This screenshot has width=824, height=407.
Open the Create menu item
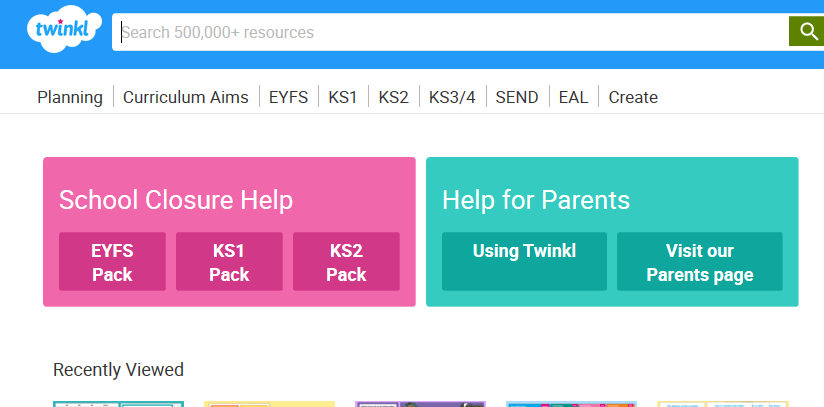[x=633, y=97]
